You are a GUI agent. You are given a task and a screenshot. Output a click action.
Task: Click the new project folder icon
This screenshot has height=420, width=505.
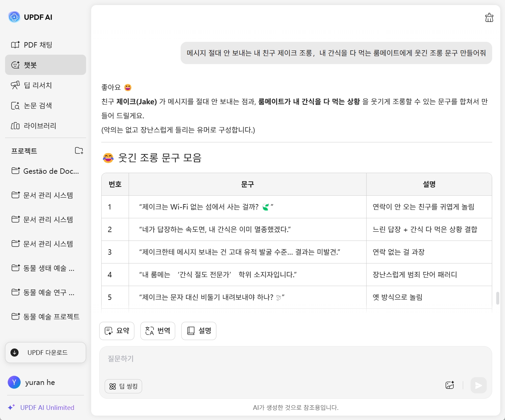(79, 151)
